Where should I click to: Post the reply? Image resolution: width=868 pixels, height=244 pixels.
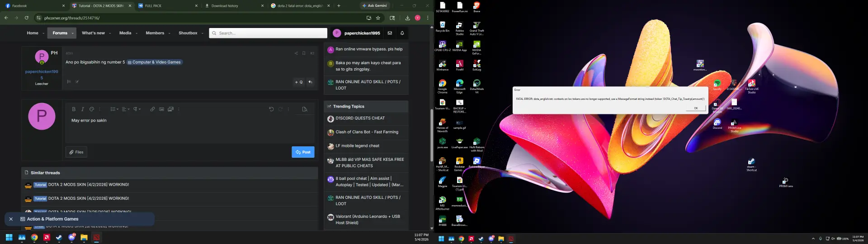pyautogui.click(x=303, y=152)
